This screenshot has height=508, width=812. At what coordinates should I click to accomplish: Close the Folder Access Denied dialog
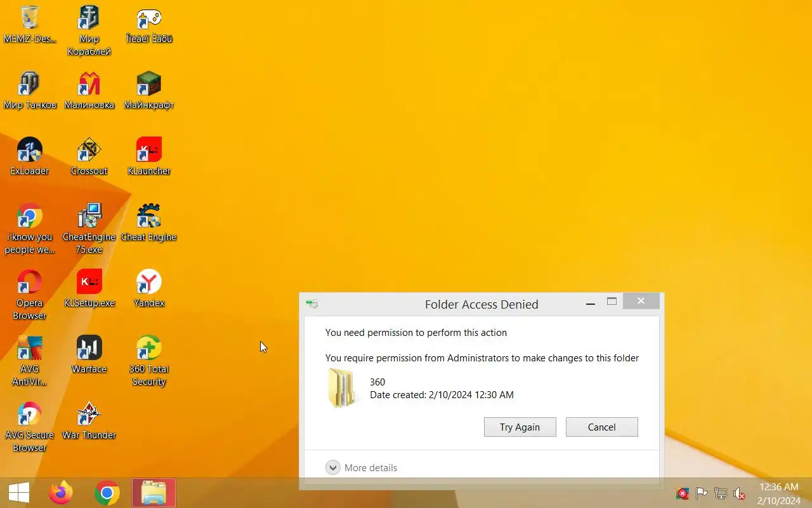(x=641, y=301)
